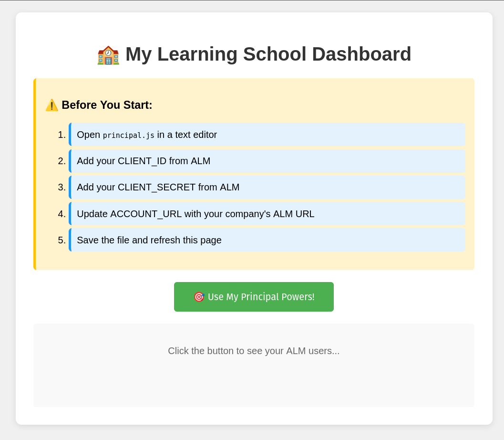Click the empty results area below the placeholder text

pyautogui.click(x=254, y=384)
